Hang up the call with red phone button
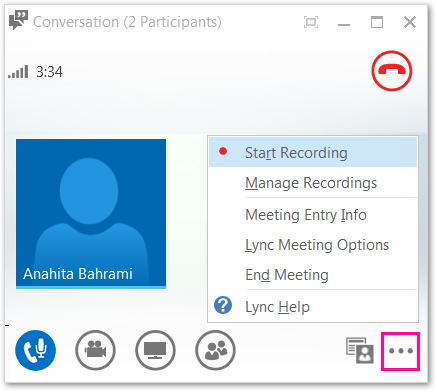 (392, 71)
